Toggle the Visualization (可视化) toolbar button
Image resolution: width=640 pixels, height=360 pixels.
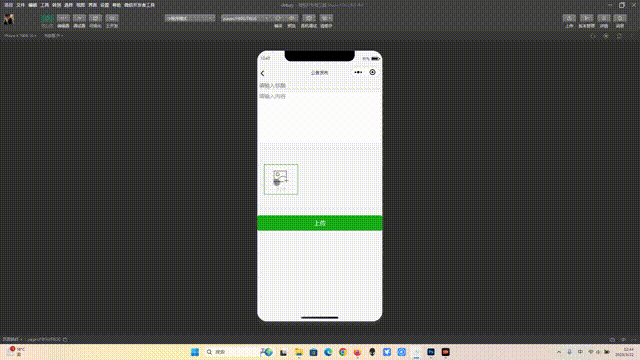point(95,18)
